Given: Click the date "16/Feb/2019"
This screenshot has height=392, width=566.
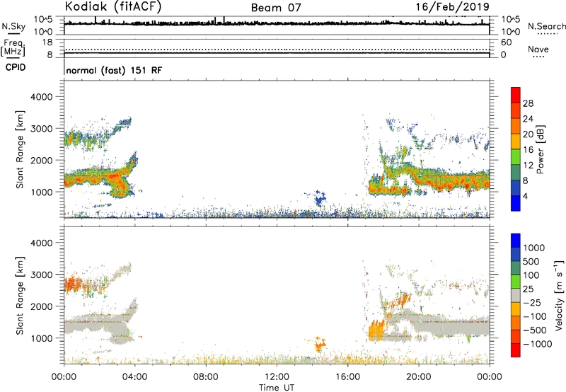Looking at the screenshot, I should coord(452,6).
